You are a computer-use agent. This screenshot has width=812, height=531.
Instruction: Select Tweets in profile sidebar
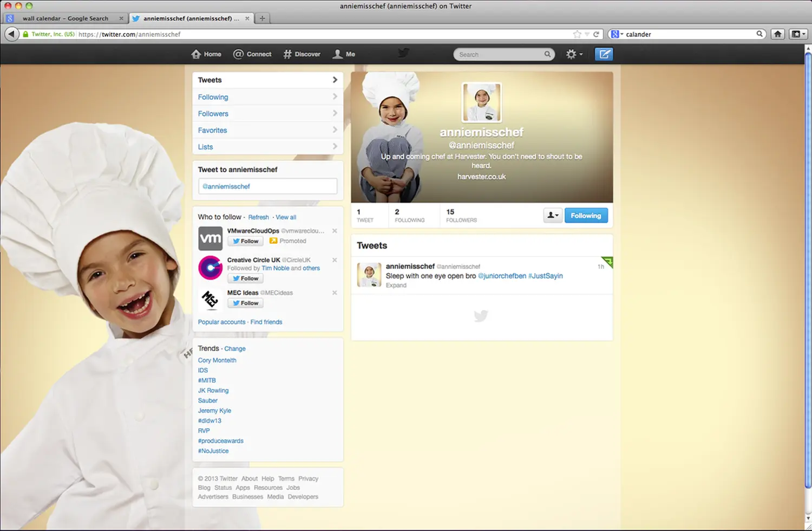[x=267, y=80]
